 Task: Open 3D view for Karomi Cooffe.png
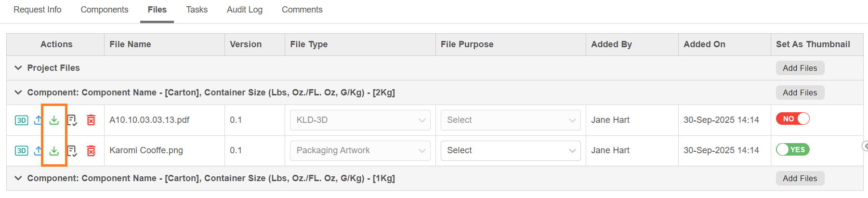click(22, 151)
